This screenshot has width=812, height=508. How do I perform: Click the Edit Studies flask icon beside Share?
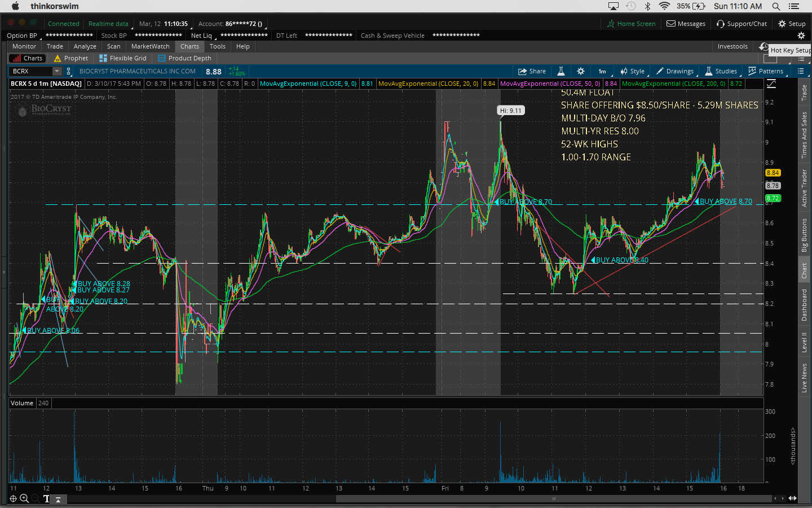click(561, 71)
